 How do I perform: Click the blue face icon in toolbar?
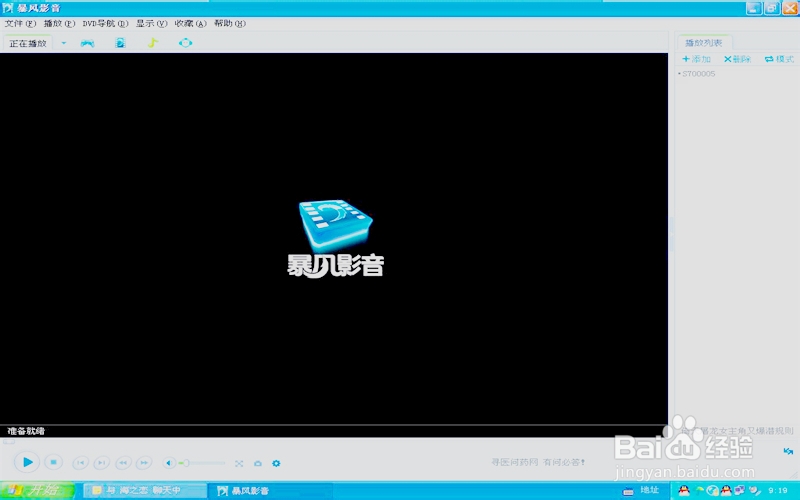[185, 43]
